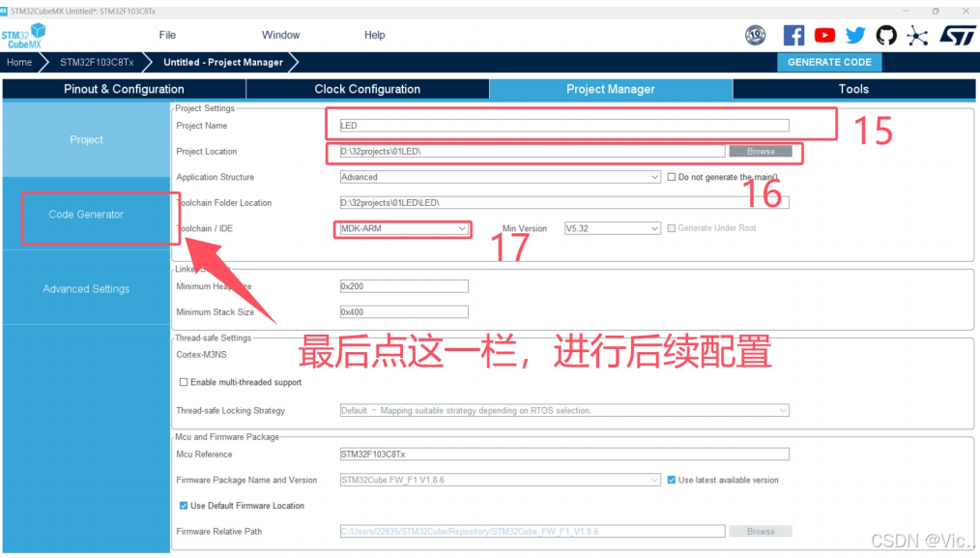Toggle Generate Under Root checkbox
980x558 pixels.
(x=672, y=228)
